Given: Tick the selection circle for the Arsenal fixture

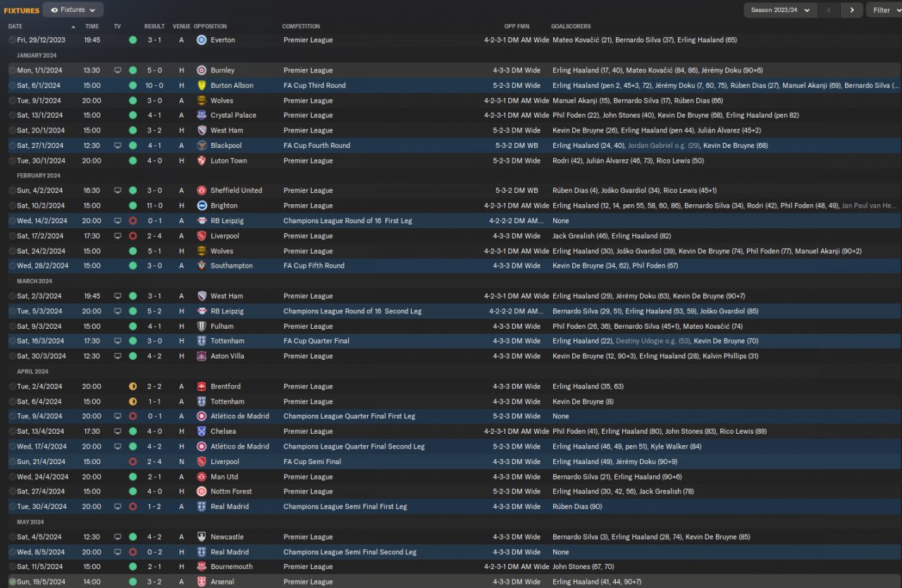Looking at the screenshot, I should coord(12,582).
